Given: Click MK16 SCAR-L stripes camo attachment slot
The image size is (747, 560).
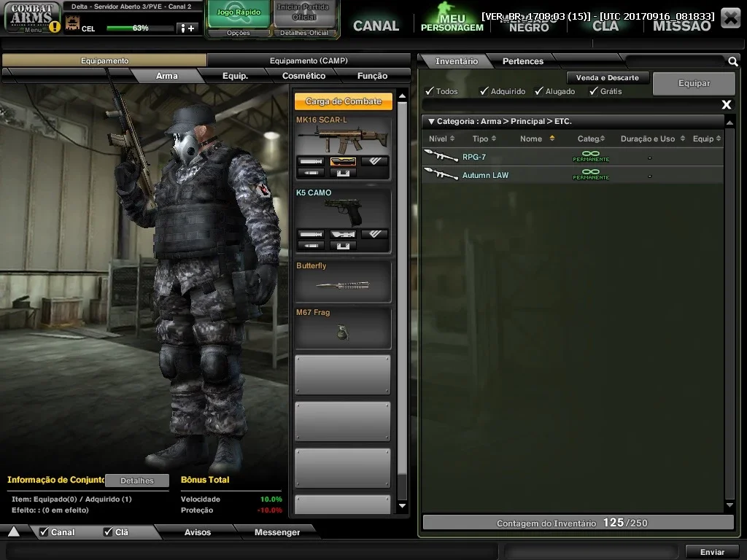Looking at the screenshot, I should 374,161.
